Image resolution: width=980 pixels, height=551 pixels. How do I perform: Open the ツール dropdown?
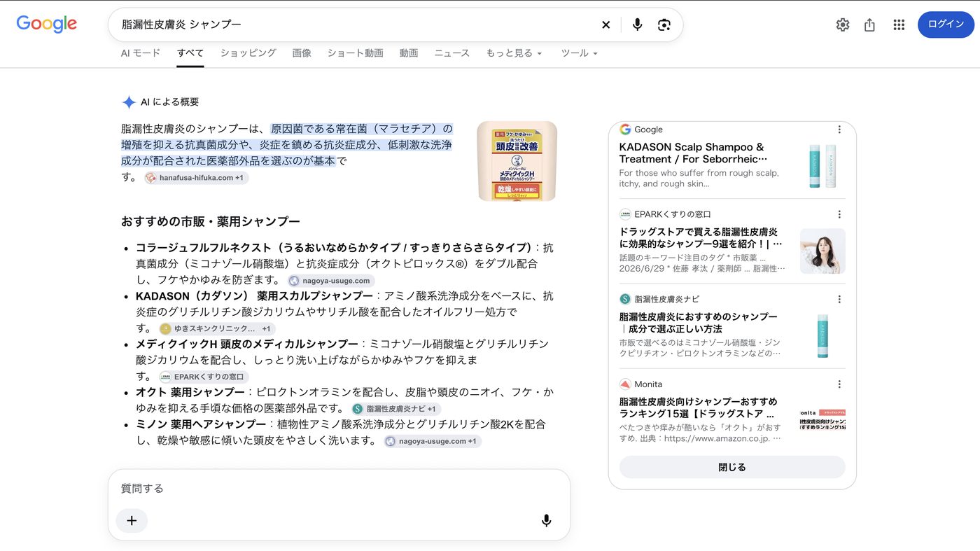pyautogui.click(x=580, y=53)
